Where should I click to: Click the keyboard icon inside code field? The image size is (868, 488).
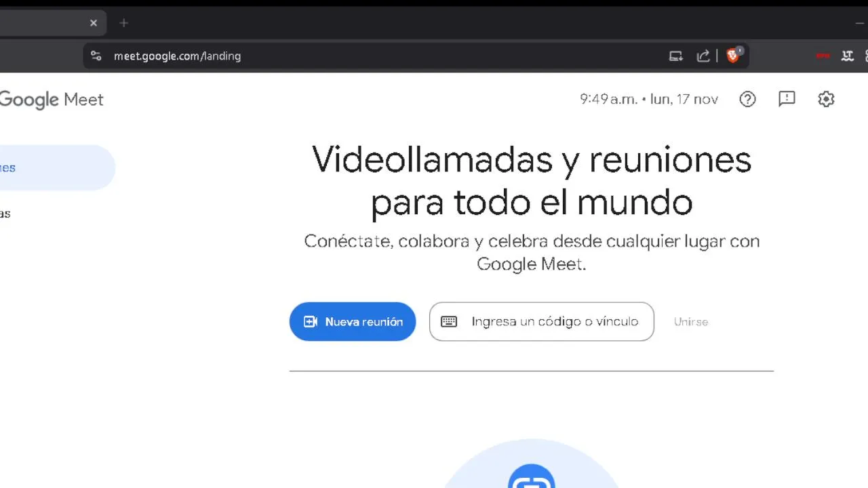point(449,322)
